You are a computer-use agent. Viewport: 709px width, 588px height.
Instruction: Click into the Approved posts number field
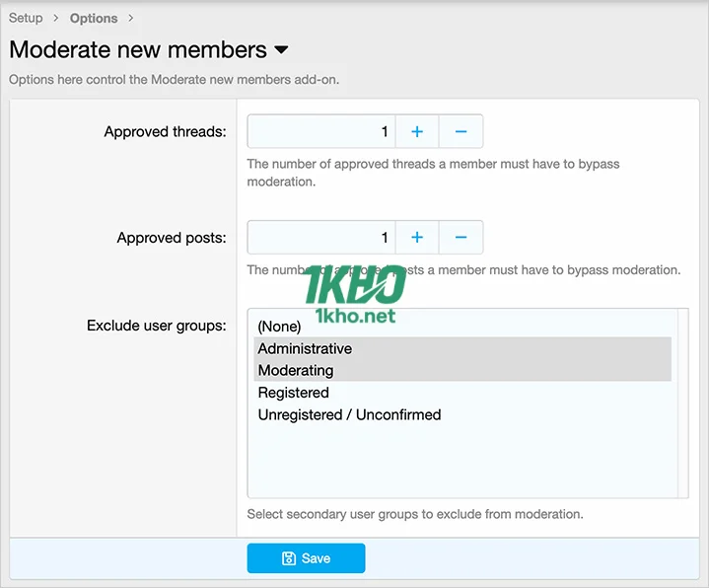pos(320,238)
